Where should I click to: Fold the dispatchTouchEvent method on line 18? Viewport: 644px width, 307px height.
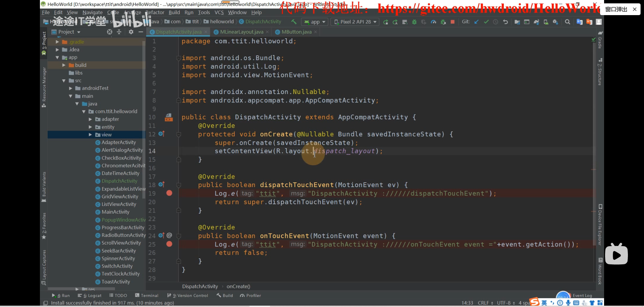pos(179,185)
